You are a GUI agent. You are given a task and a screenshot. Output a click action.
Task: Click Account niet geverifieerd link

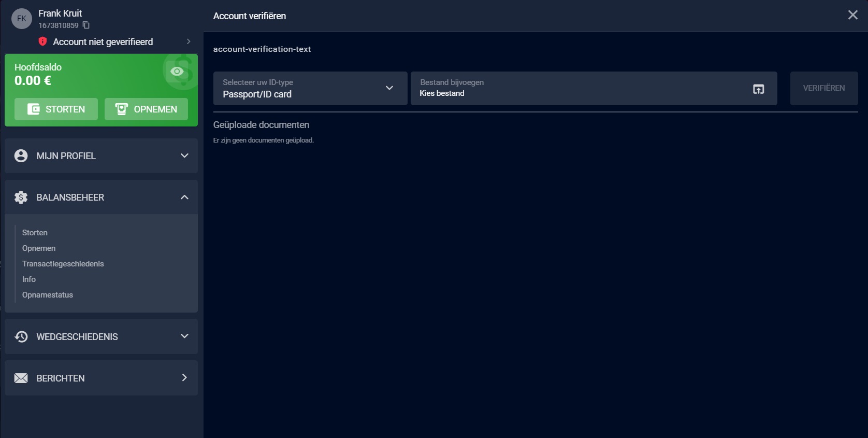[x=103, y=42]
